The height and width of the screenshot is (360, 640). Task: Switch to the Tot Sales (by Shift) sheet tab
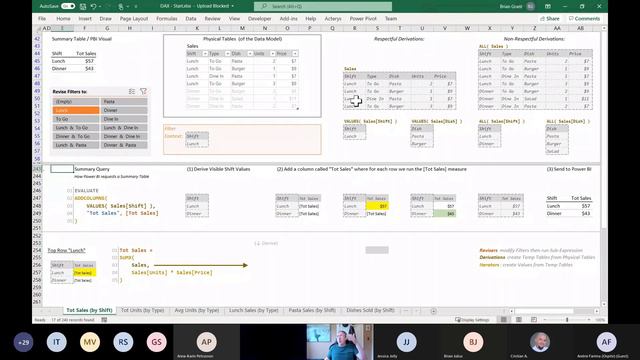[x=89, y=310]
